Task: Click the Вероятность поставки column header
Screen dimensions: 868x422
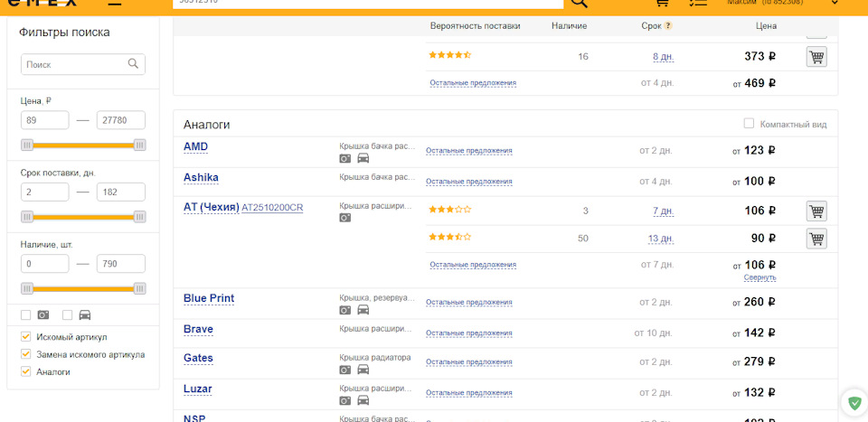Action: coord(475,26)
